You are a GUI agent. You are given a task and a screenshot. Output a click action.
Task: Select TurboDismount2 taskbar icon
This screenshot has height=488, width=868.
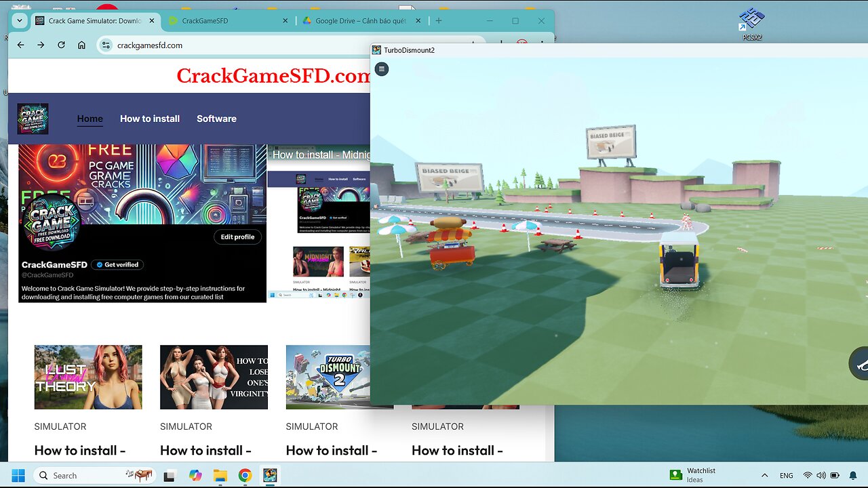(x=270, y=475)
